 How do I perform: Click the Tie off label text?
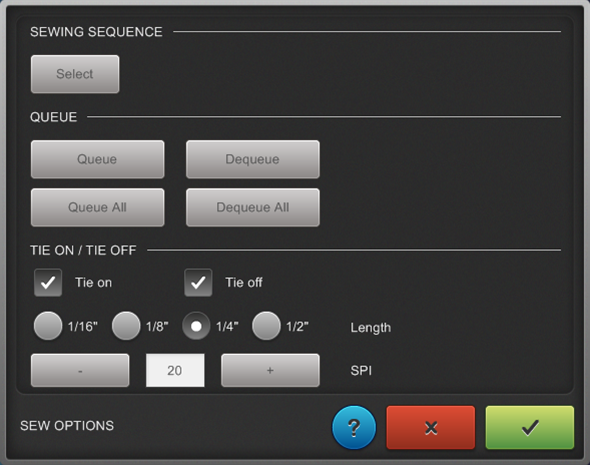(x=244, y=283)
